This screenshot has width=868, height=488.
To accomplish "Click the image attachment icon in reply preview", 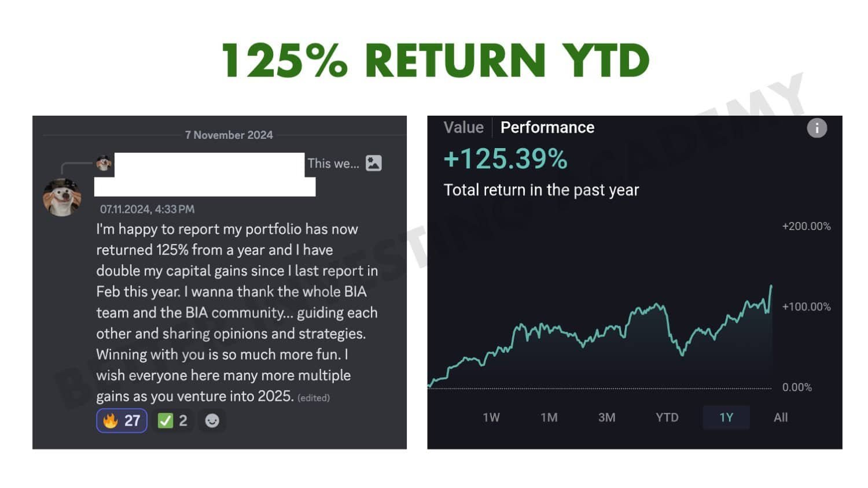I will [374, 163].
